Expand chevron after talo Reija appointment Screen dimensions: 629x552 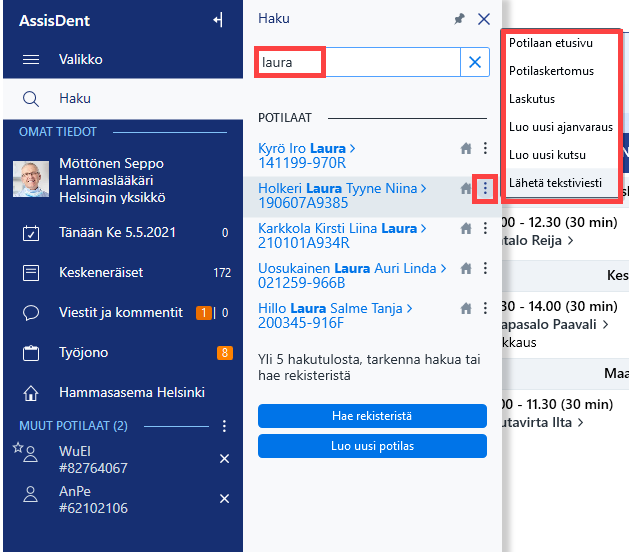[x=570, y=241]
